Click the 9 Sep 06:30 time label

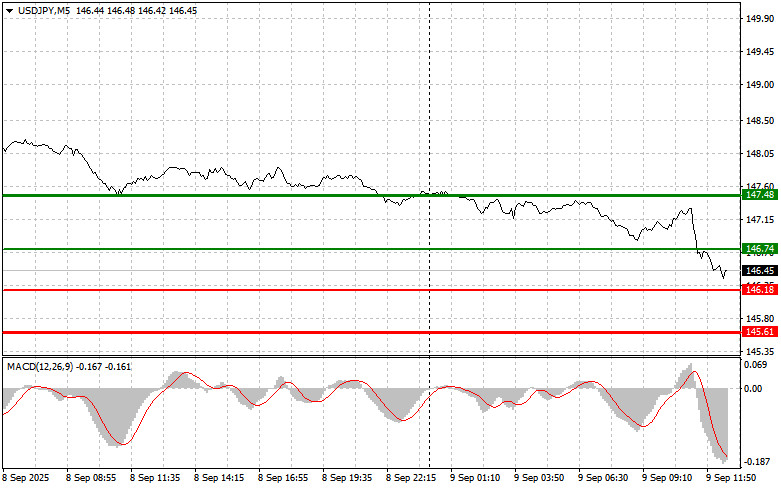coord(604,479)
